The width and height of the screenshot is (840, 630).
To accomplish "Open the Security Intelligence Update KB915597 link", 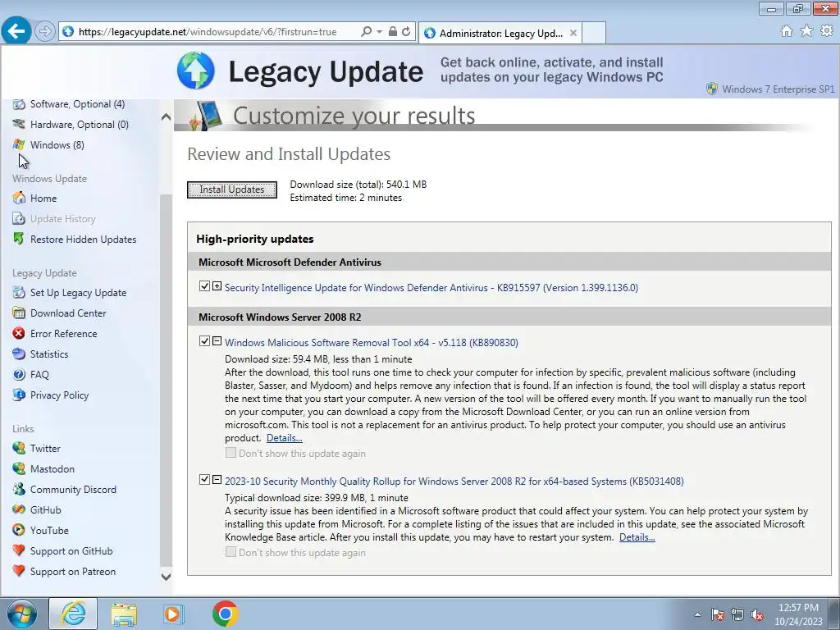I will pos(431,288).
